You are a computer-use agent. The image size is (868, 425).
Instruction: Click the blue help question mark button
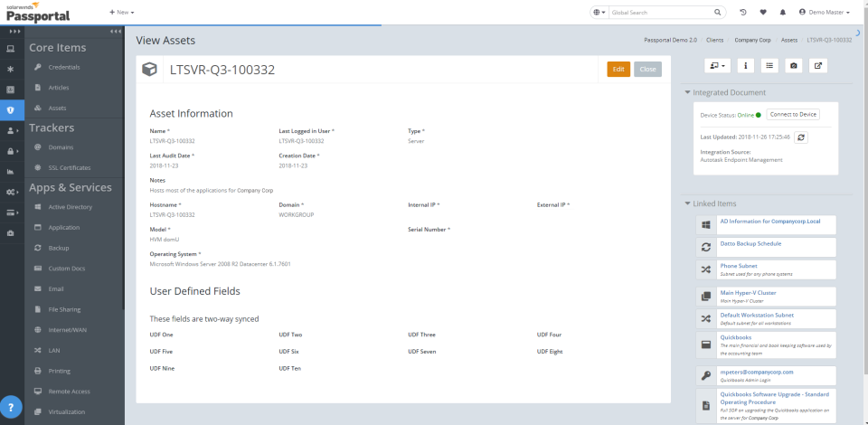pyautogui.click(x=11, y=407)
